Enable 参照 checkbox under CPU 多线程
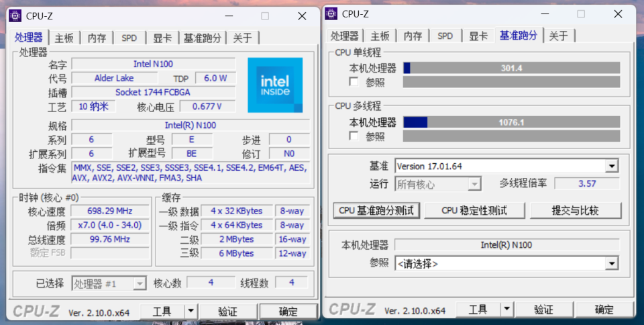Screen dimensions: 644x325 pyautogui.click(x=354, y=136)
